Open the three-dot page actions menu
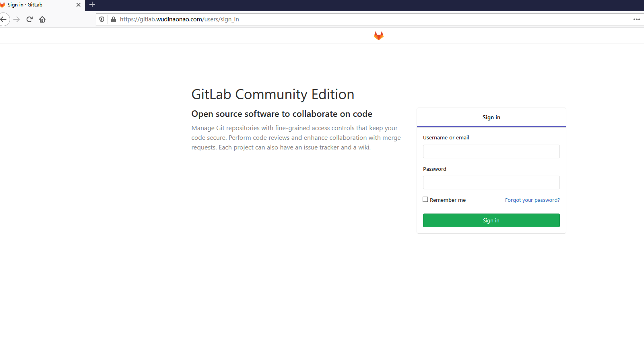Image resolution: width=644 pixels, height=363 pixels. coord(636,19)
